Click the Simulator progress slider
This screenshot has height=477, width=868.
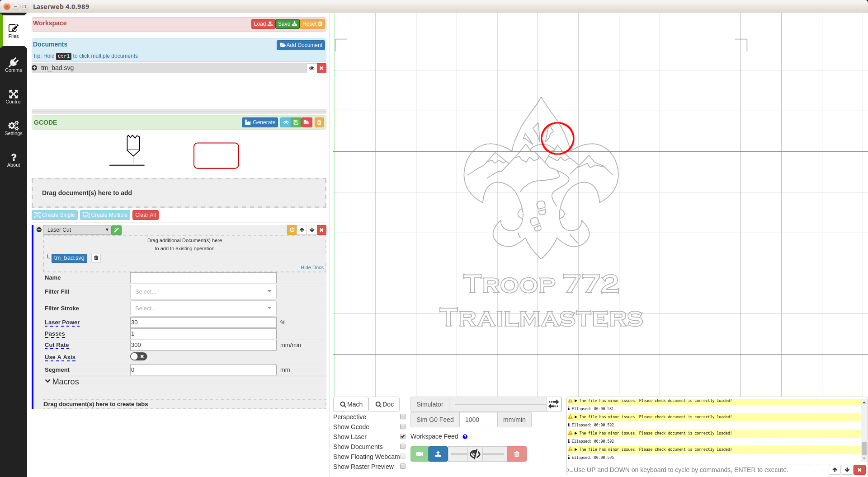(x=500, y=404)
